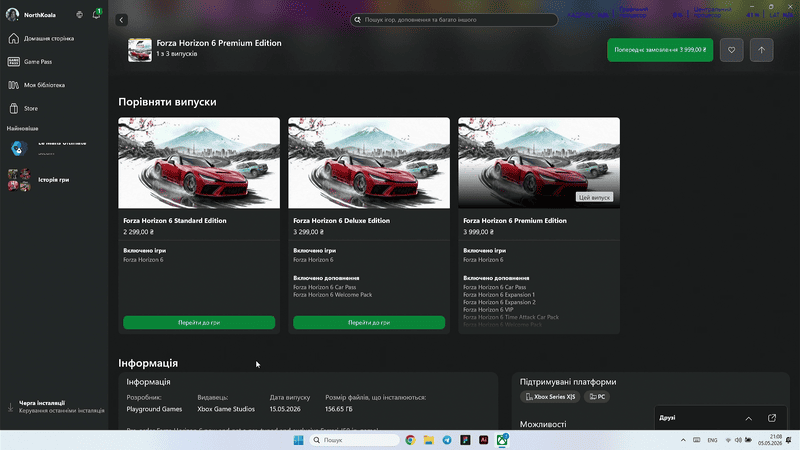This screenshot has height=450, width=800.
Task: Open the recent game with the blue icon
Action: coord(19,148)
